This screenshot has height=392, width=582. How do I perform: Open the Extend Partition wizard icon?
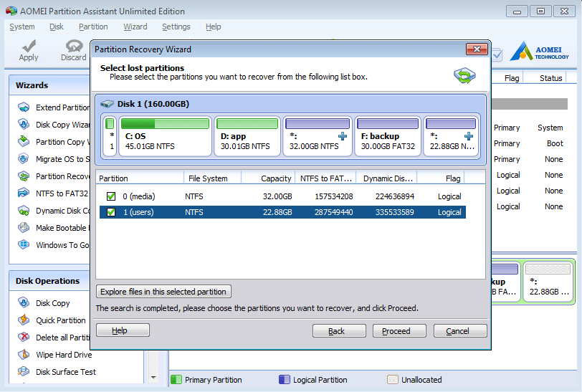pyautogui.click(x=24, y=107)
